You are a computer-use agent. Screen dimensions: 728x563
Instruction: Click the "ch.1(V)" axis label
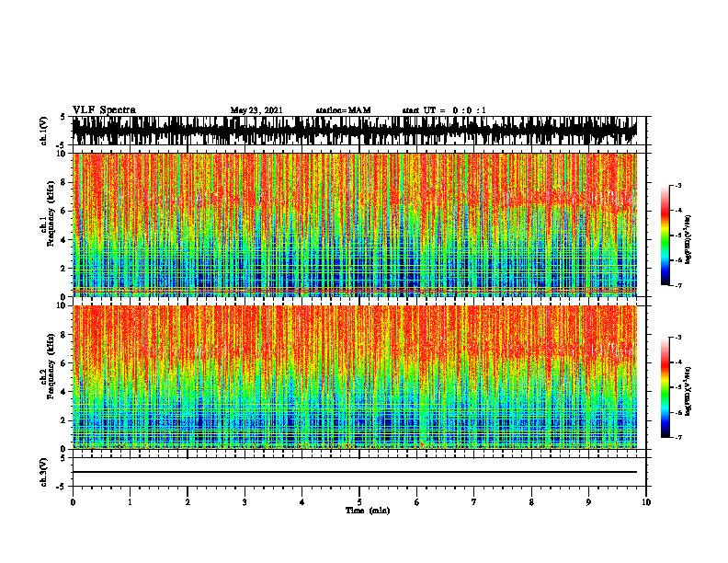(44, 131)
